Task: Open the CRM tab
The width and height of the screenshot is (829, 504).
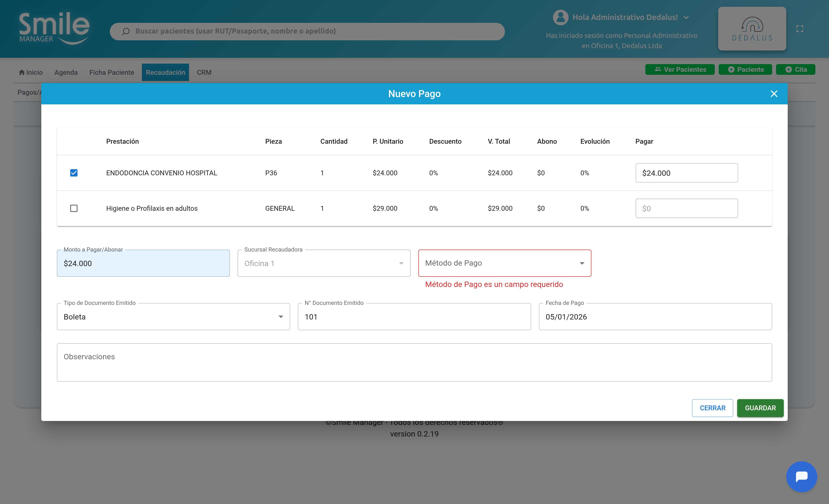Action: [x=204, y=72]
